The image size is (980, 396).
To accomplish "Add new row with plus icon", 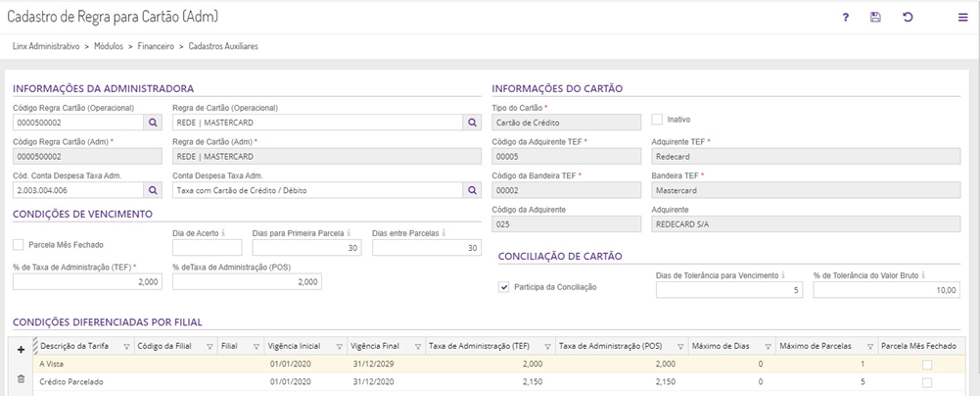I will pyautogui.click(x=22, y=348).
